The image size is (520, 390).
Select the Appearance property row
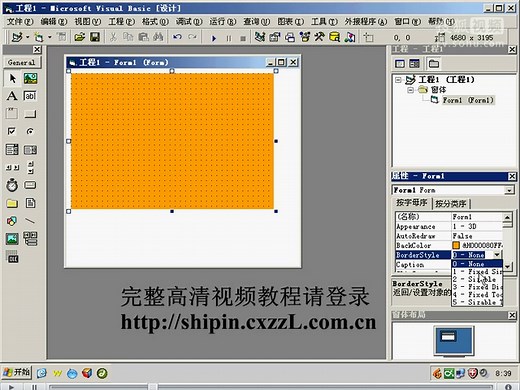[448, 227]
